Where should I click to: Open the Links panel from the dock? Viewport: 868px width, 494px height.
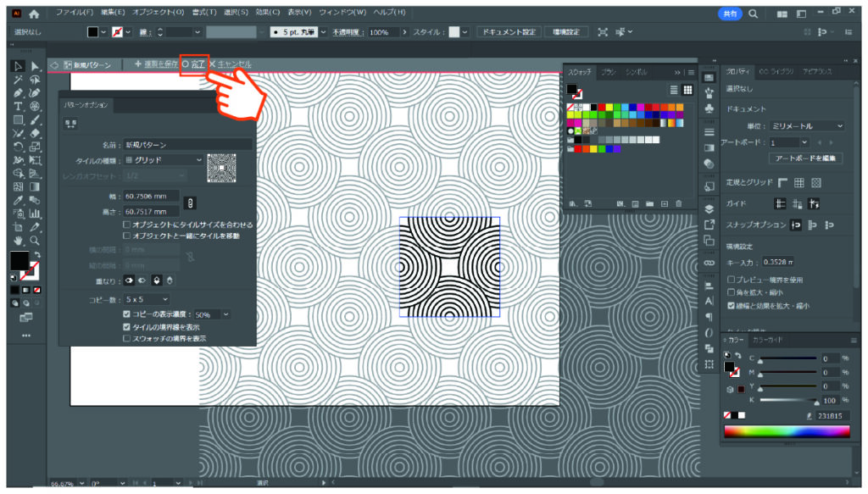pyautogui.click(x=709, y=263)
